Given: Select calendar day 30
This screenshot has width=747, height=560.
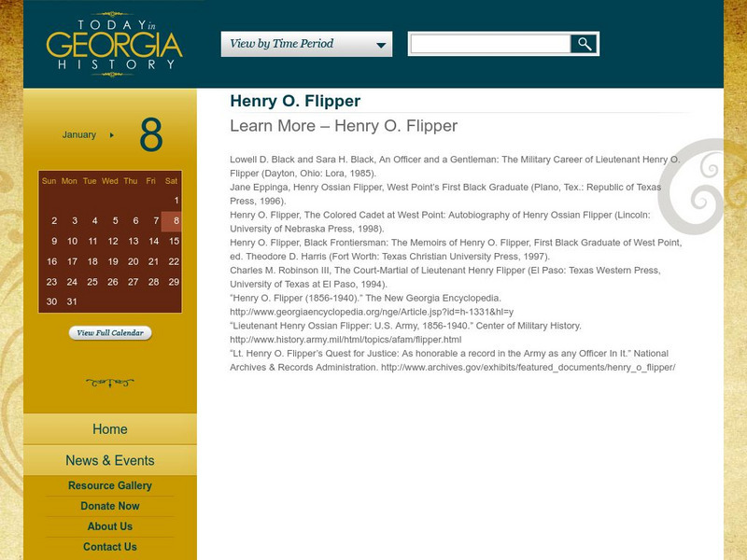Looking at the screenshot, I should 52,301.
